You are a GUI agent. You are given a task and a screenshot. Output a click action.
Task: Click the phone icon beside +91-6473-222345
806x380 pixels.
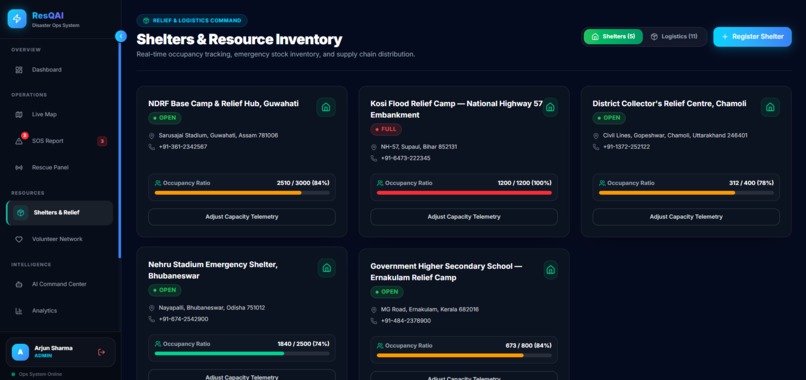374,158
